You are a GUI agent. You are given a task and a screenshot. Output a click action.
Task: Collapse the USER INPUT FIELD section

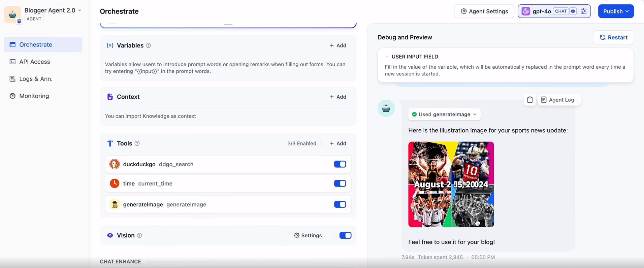click(x=387, y=57)
